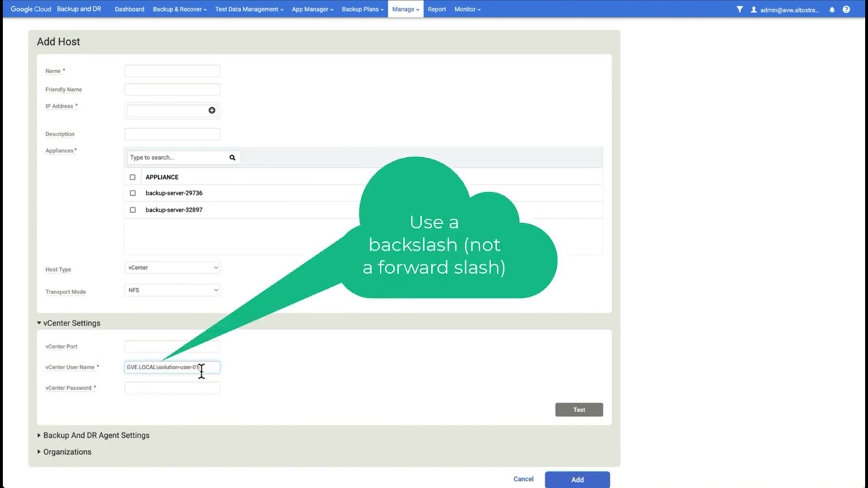This screenshot has width=868, height=488.
Task: Focus the Friendly Name input field
Action: coord(172,89)
